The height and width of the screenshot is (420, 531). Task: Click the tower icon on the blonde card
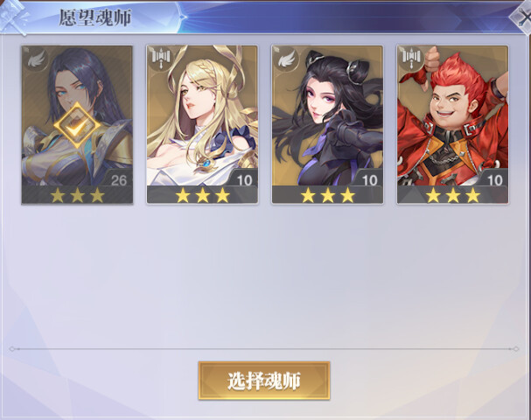(161, 58)
